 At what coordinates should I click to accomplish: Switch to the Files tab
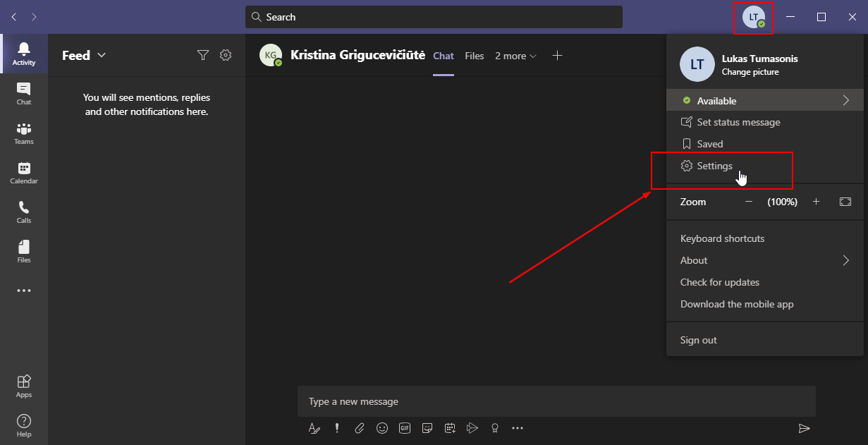(x=475, y=56)
